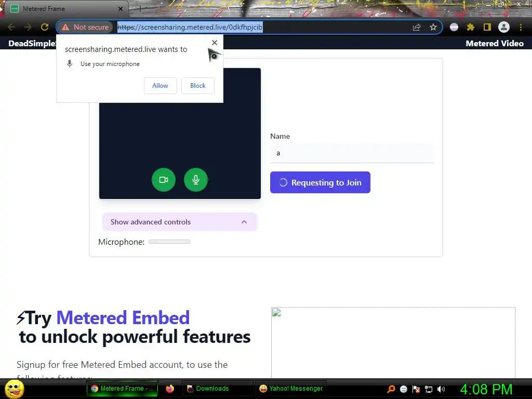This screenshot has height=399, width=532.
Task: Block microphone access in the permission popup
Action: tap(198, 86)
